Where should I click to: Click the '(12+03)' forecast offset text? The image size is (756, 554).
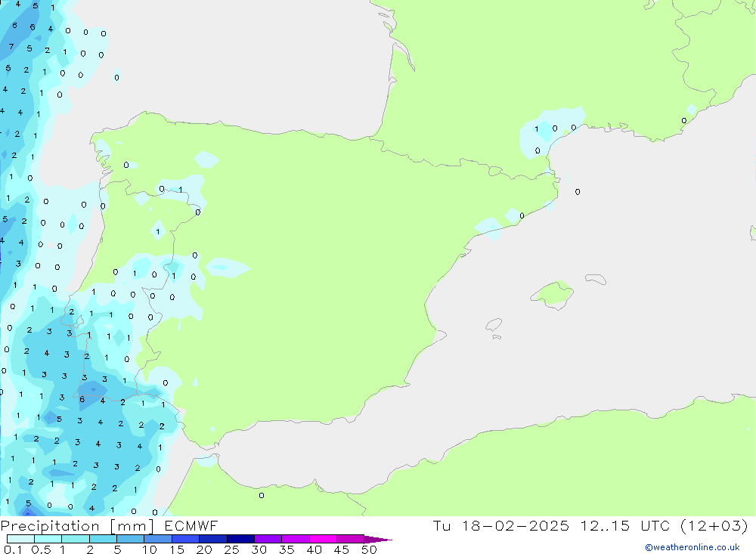click(x=714, y=526)
